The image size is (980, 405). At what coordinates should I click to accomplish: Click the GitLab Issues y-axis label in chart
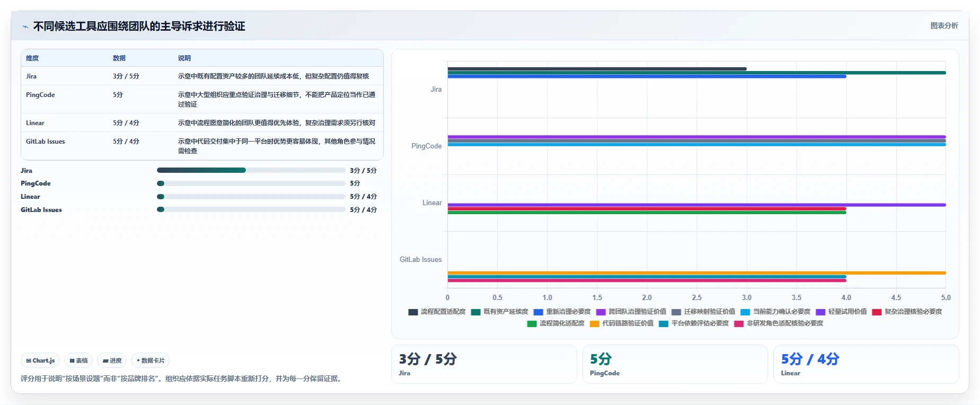click(421, 260)
